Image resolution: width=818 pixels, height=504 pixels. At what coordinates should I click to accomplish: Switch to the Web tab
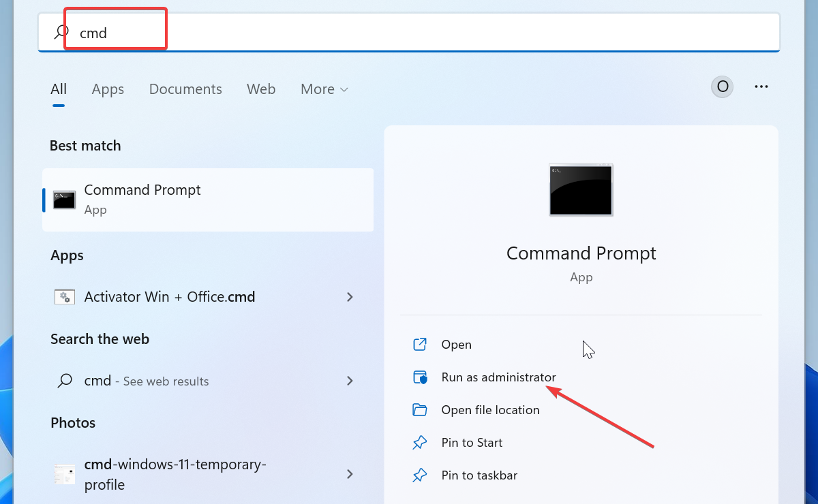click(x=261, y=89)
